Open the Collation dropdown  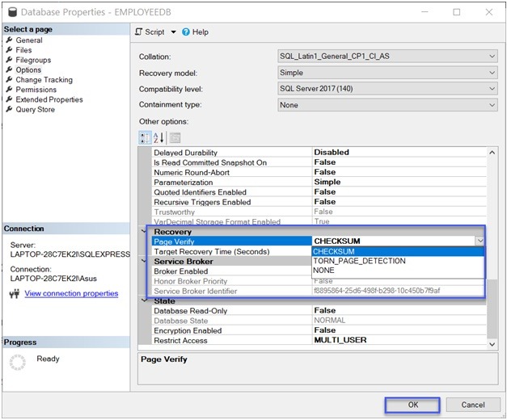coord(387,57)
